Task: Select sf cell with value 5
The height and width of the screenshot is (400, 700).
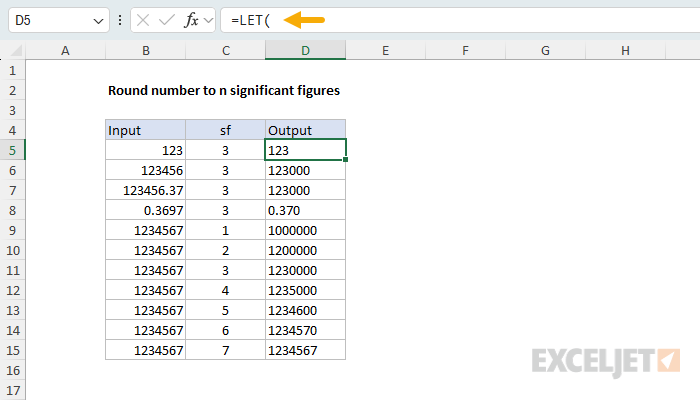Action: tap(225, 310)
